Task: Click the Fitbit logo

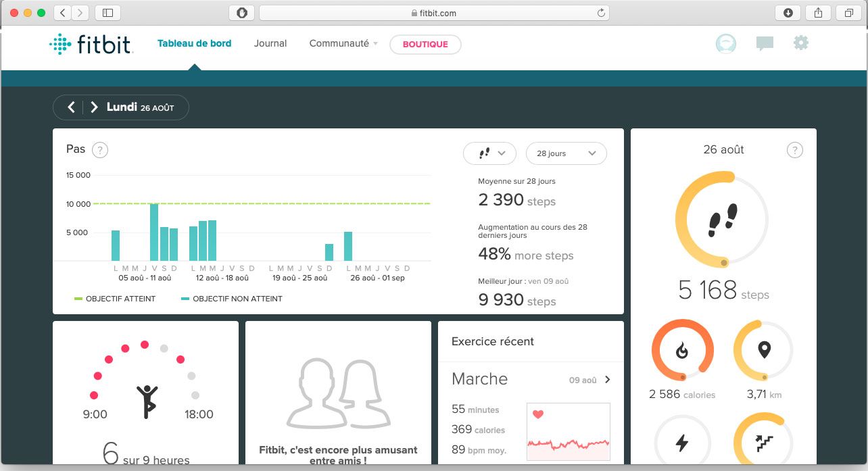Action: coord(91,44)
